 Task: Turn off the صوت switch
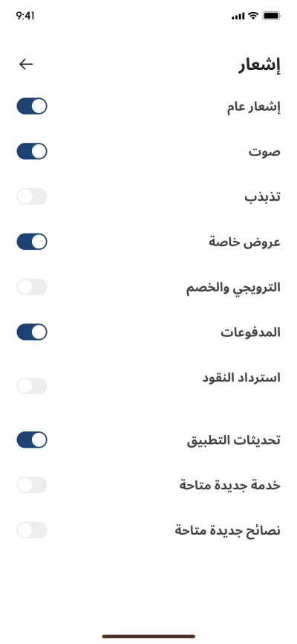[x=32, y=151]
